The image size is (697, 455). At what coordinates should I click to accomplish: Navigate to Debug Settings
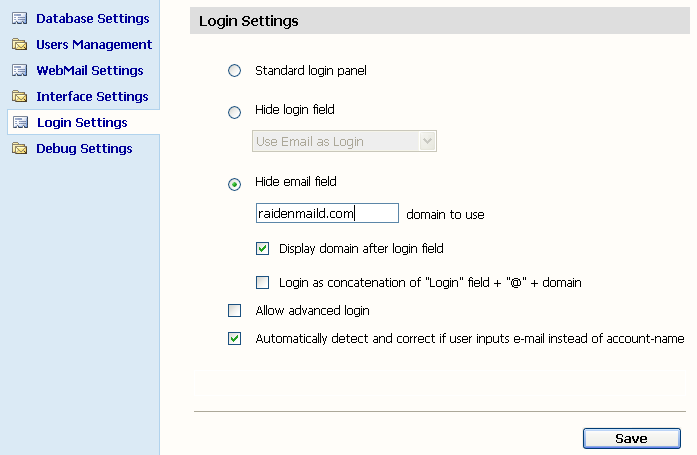[x=84, y=149]
